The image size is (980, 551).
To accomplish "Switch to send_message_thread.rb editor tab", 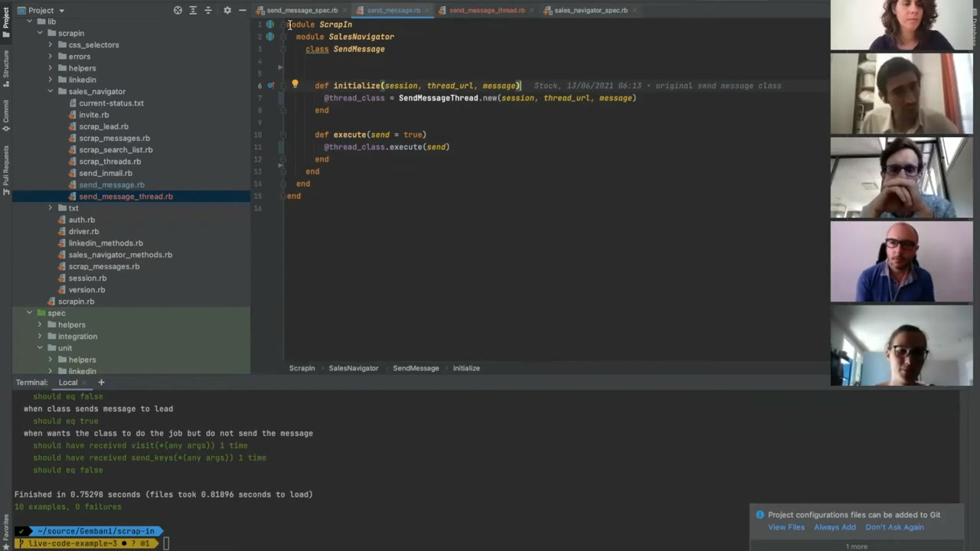I will point(486,11).
